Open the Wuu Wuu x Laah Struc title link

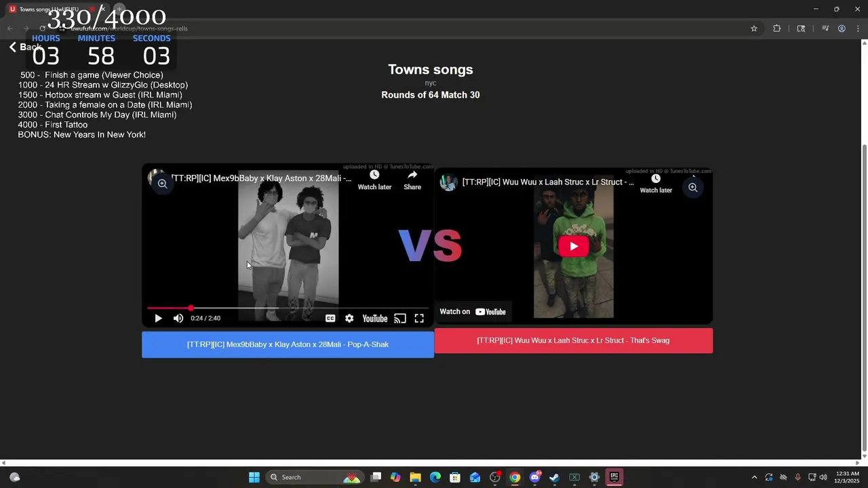(x=548, y=182)
